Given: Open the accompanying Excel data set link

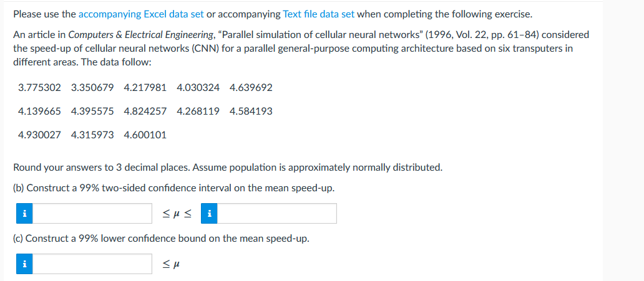Looking at the screenshot, I should 141,15.
